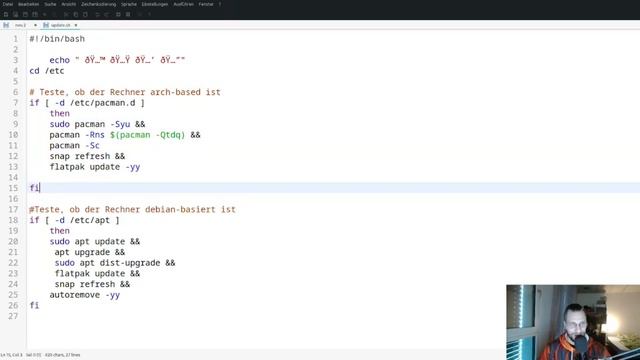
Task: Click the file icon on neu 1 tab
Action: (x=6, y=25)
